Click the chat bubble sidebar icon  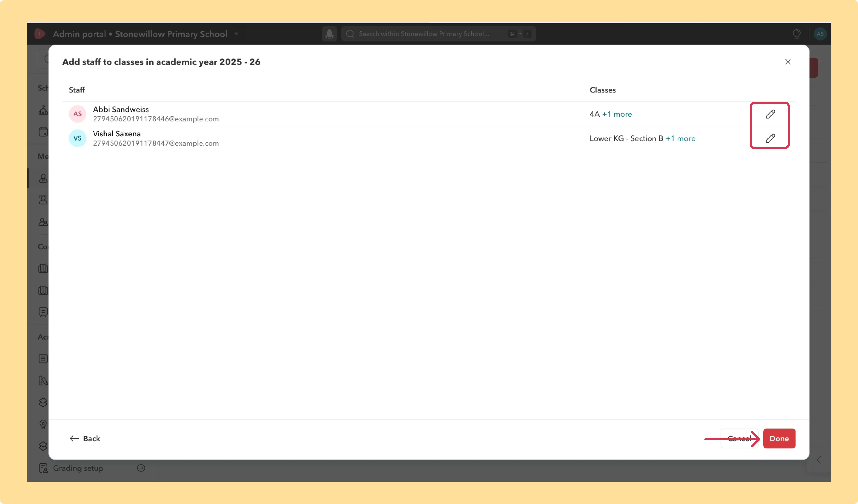(x=43, y=312)
